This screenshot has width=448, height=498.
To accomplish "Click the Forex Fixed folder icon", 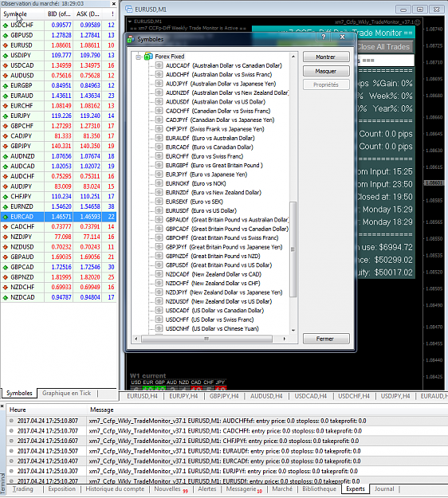I will (148, 57).
